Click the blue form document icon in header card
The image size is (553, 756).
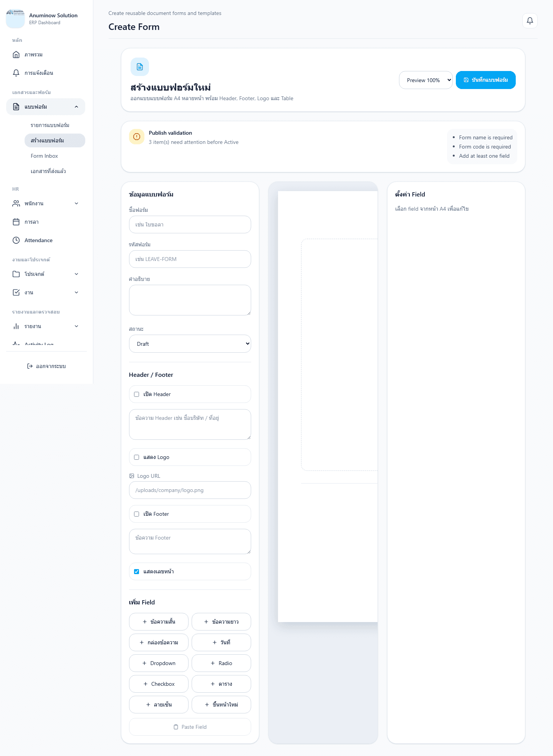pyautogui.click(x=140, y=67)
